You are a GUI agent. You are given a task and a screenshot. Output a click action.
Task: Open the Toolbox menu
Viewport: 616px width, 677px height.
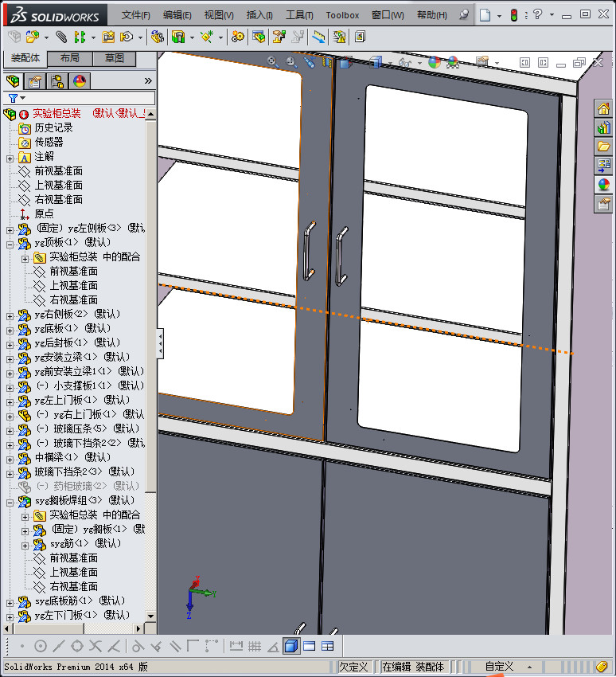(x=342, y=15)
